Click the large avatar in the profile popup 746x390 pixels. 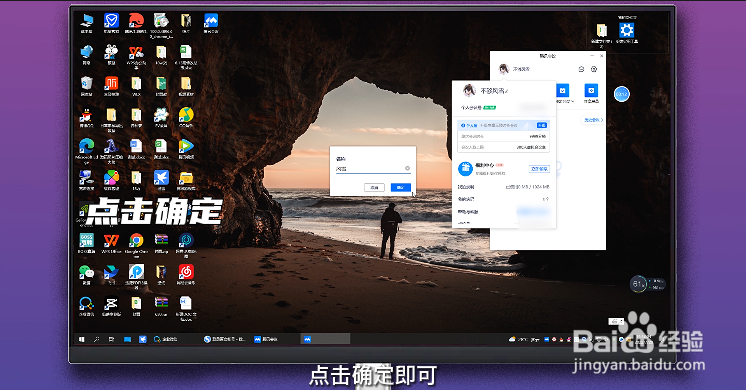[x=469, y=90]
